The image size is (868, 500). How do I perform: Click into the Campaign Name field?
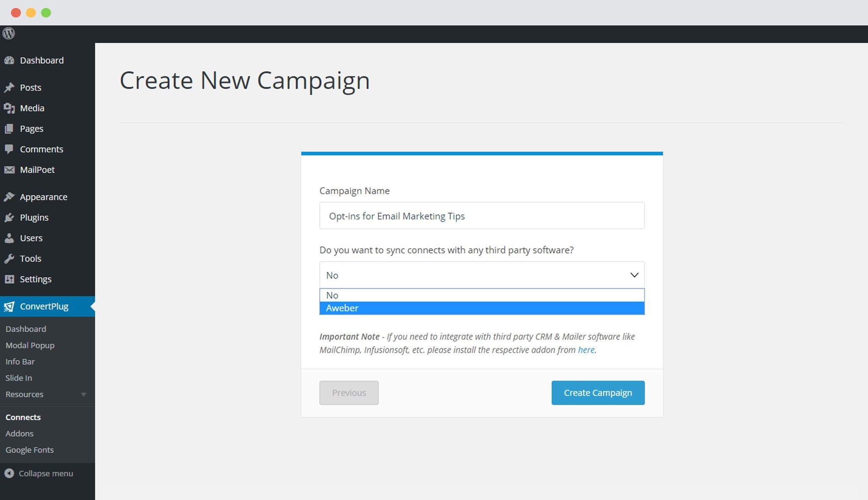[482, 216]
